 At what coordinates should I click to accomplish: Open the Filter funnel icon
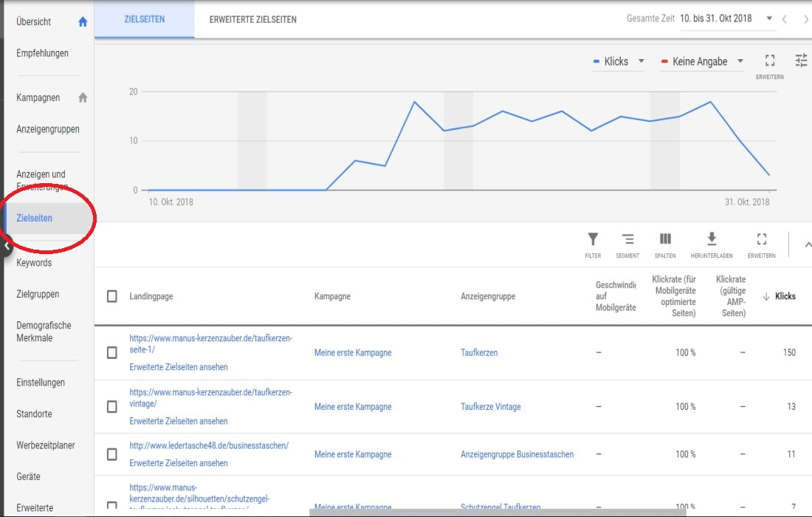tap(593, 239)
